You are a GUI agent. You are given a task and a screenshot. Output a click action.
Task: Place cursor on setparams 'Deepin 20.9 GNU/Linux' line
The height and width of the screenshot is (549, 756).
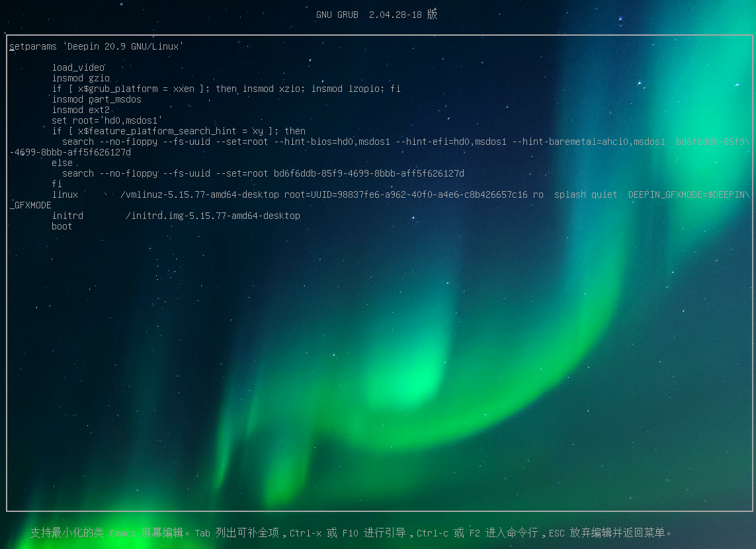pos(97,47)
